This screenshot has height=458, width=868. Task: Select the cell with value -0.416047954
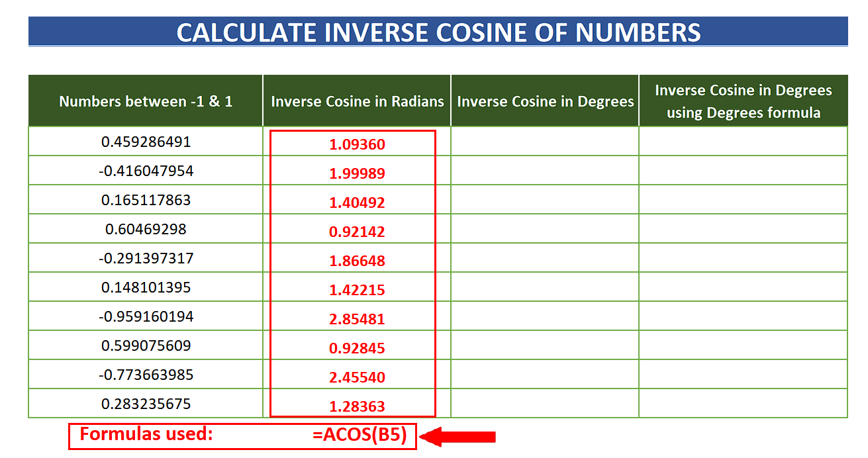pos(145,170)
